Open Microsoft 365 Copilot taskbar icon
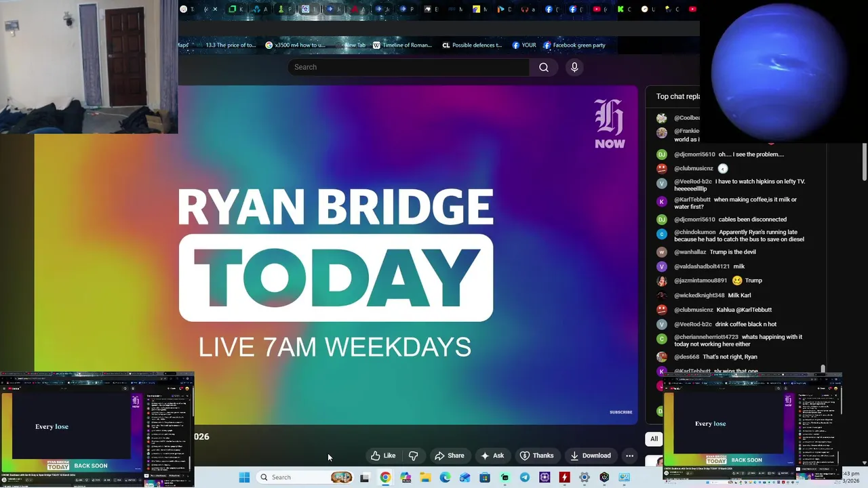Viewport: 868px width, 488px height. point(406,477)
